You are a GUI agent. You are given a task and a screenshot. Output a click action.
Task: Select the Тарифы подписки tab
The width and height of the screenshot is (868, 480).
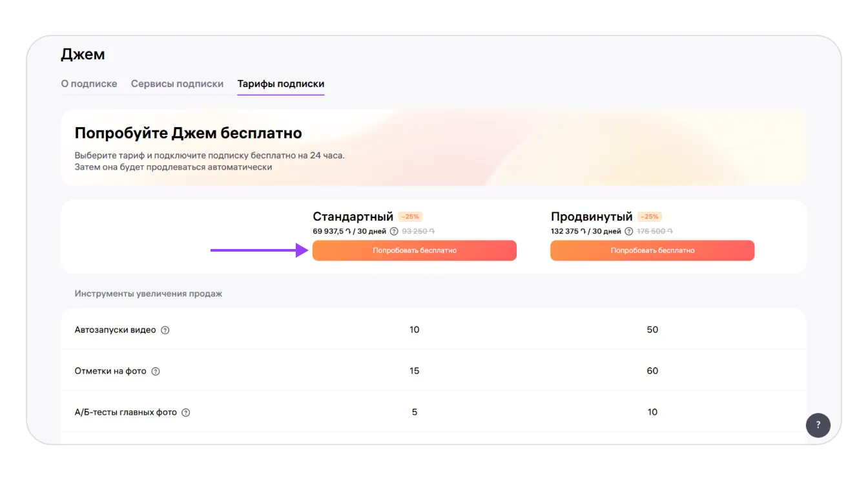click(x=281, y=84)
